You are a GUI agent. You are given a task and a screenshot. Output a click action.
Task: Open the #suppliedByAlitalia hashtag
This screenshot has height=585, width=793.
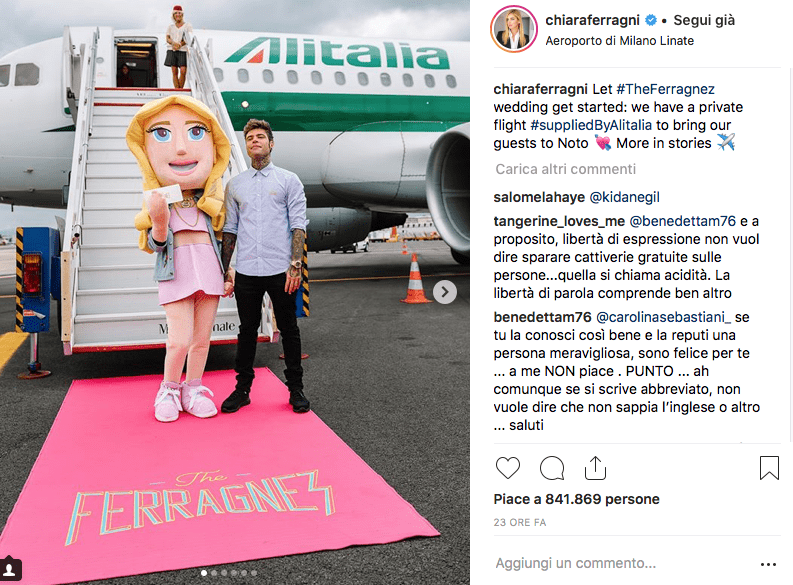point(591,125)
